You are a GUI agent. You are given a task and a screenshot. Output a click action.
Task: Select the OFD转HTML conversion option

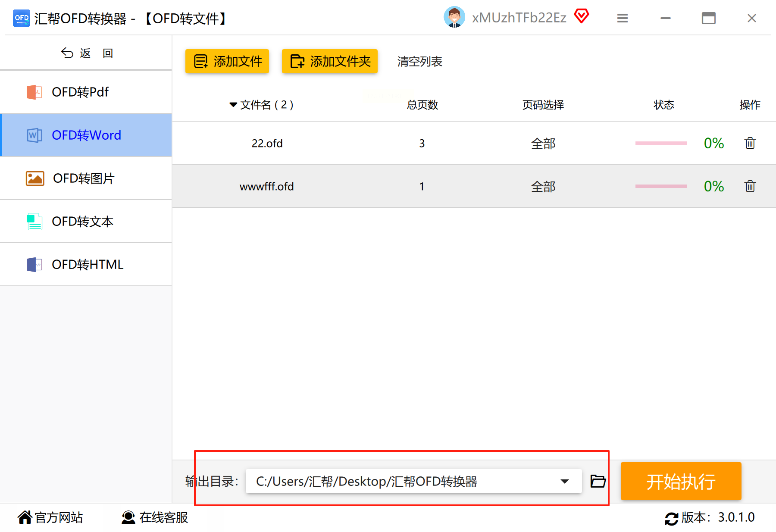point(86,264)
